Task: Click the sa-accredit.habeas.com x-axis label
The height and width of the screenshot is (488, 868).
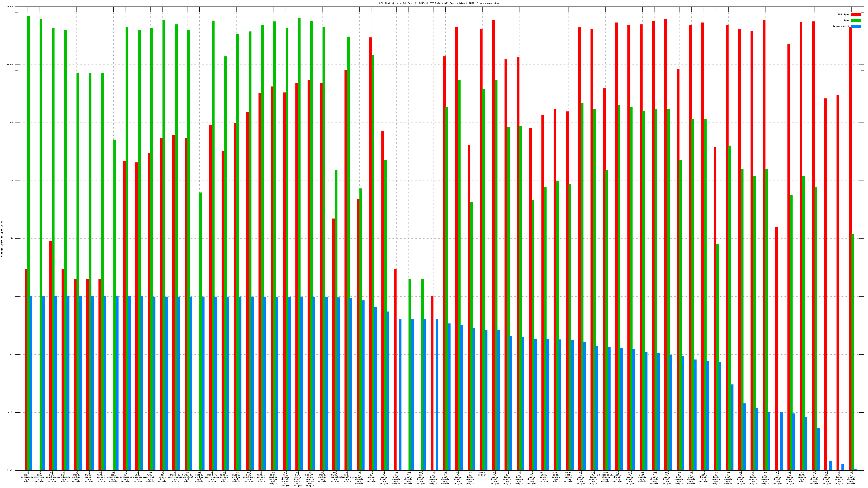Action: [x=605, y=477]
